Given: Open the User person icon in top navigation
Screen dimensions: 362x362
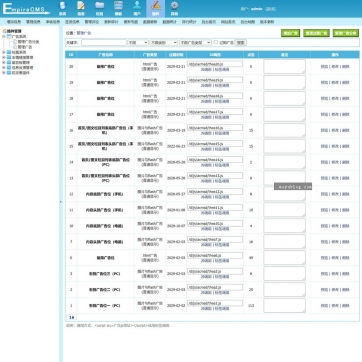Looking at the screenshot, I should pos(137,8).
